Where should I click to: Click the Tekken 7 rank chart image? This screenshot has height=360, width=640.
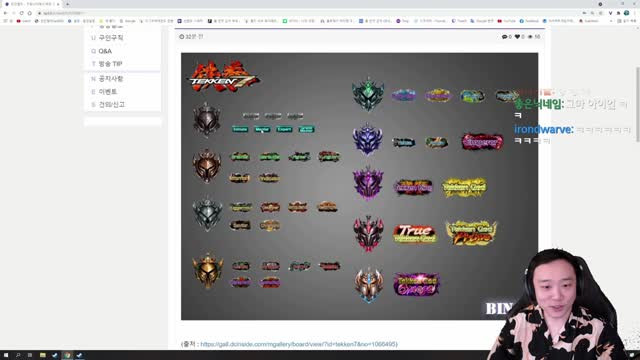359,186
